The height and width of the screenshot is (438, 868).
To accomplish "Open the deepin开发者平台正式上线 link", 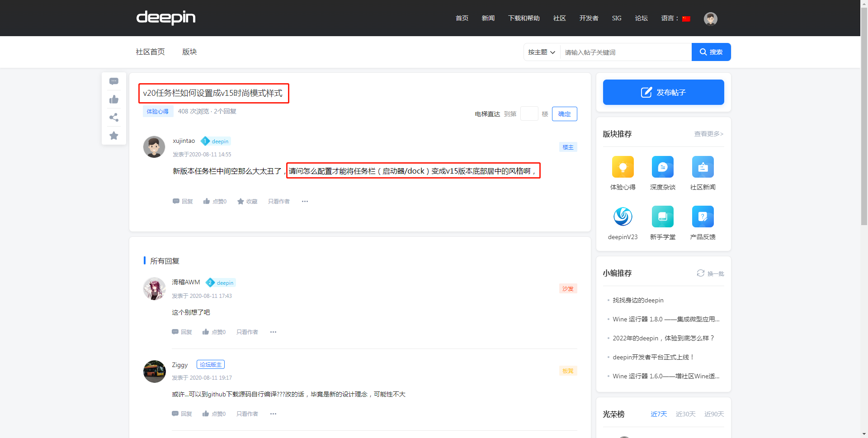I will pos(653,357).
